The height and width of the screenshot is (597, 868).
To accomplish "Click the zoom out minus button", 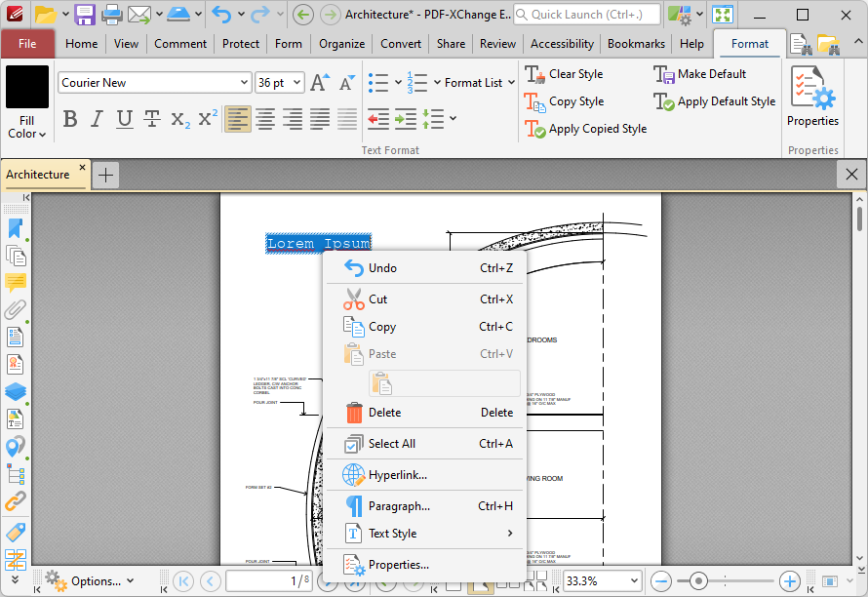I will [661, 581].
